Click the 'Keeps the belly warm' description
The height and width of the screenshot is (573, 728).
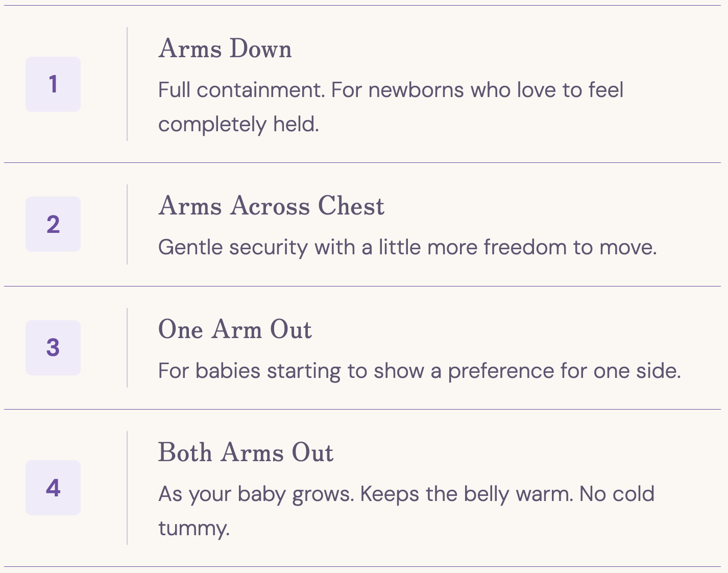[x=406, y=511]
